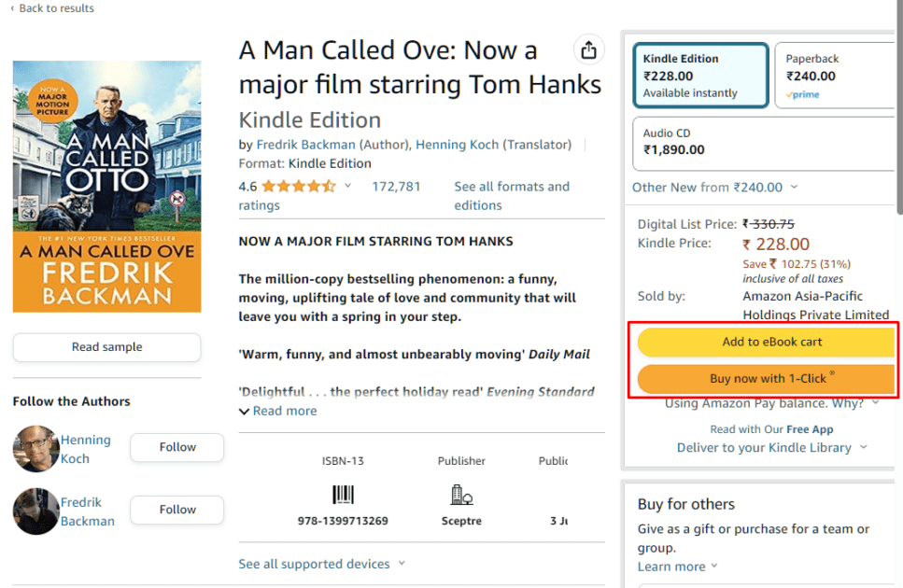This screenshot has width=903, height=588.
Task: Expand the Read more description section
Action: click(277, 410)
